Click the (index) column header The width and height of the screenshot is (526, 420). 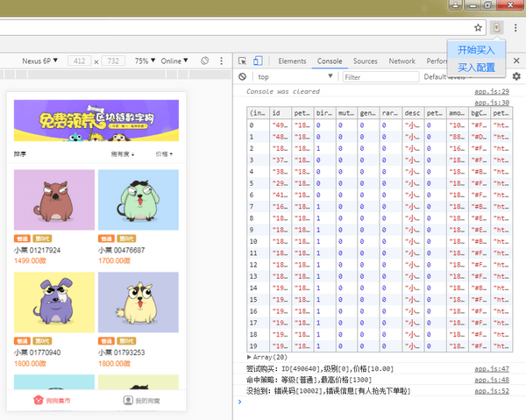coord(258,113)
